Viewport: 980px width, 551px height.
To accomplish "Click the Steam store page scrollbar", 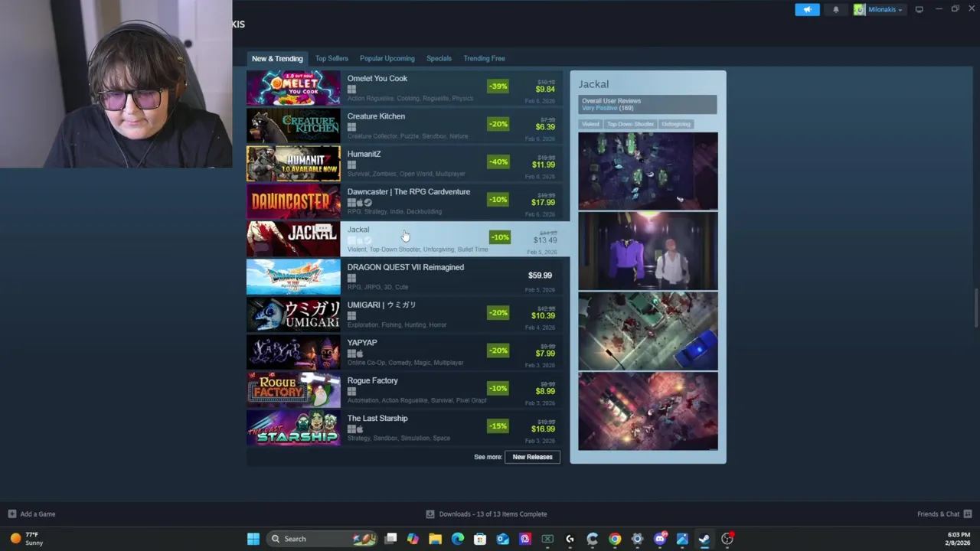I will pos(975,308).
